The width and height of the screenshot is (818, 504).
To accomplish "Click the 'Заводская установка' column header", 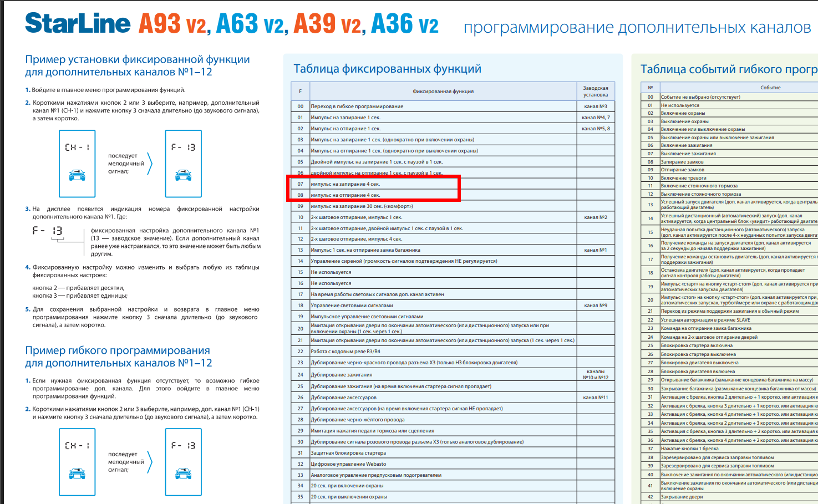I will 595,91.
